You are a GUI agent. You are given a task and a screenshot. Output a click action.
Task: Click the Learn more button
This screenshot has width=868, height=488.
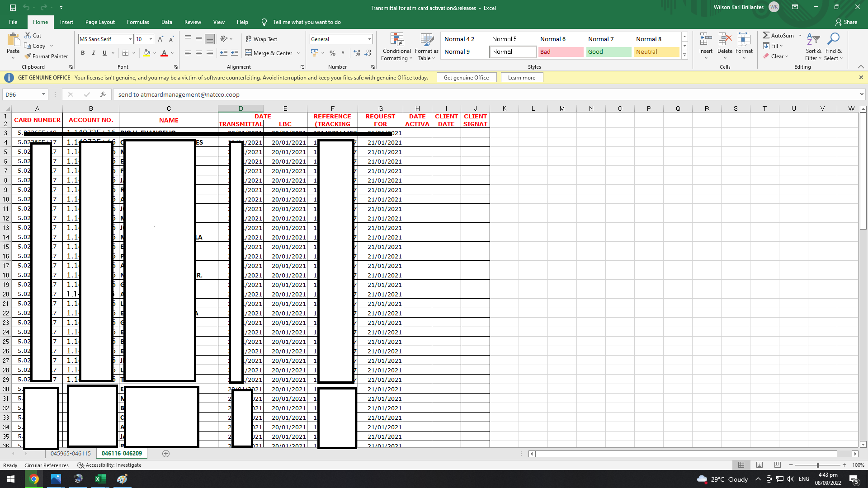521,78
